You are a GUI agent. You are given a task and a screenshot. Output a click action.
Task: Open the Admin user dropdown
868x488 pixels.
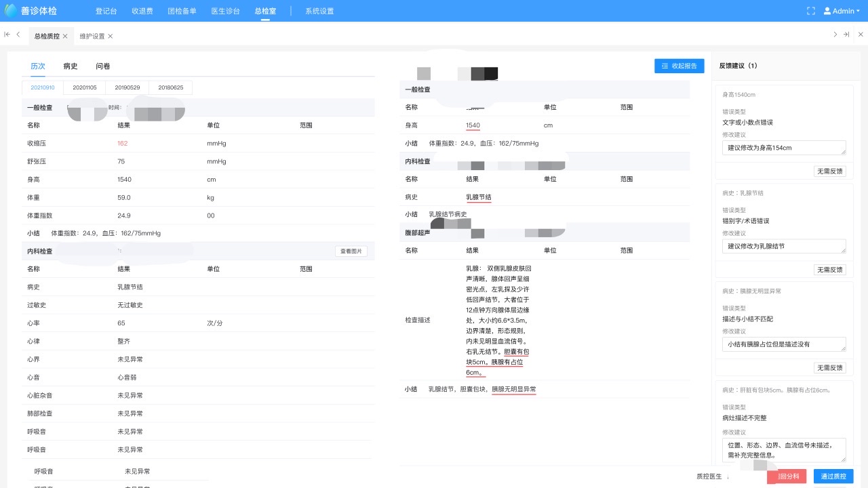(842, 11)
